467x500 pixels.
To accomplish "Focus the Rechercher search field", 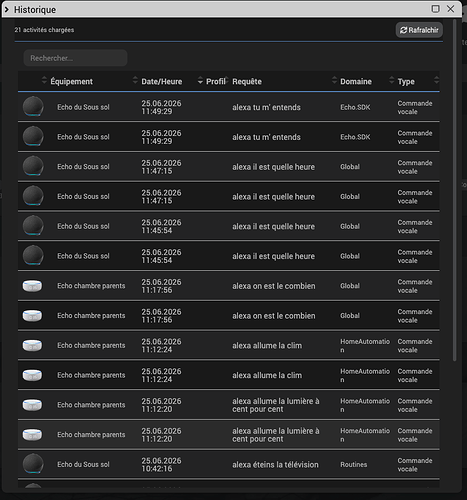I will (x=75, y=58).
